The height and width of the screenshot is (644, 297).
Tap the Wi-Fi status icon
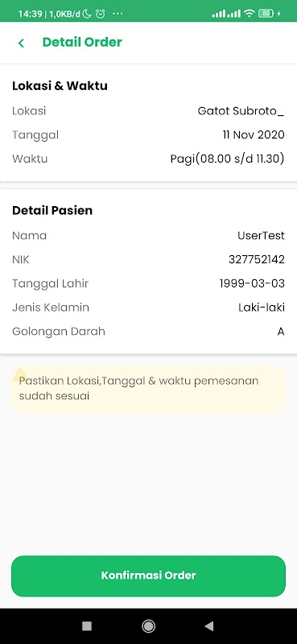(x=249, y=14)
